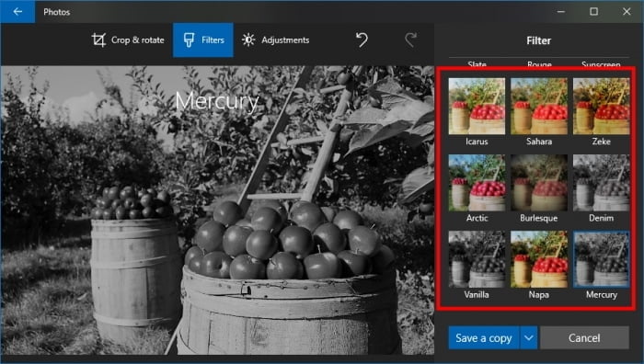Expand the save options dropdown arrow
Screen dimensions: 644x364
[529, 337]
